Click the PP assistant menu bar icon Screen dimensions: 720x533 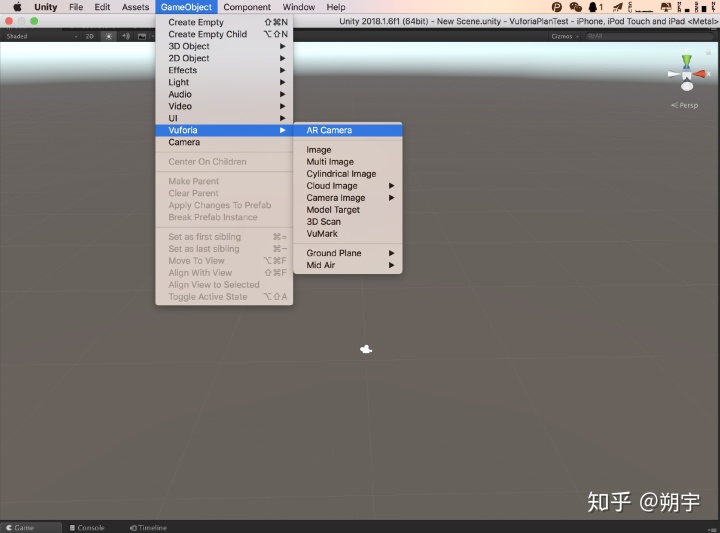coord(557,7)
